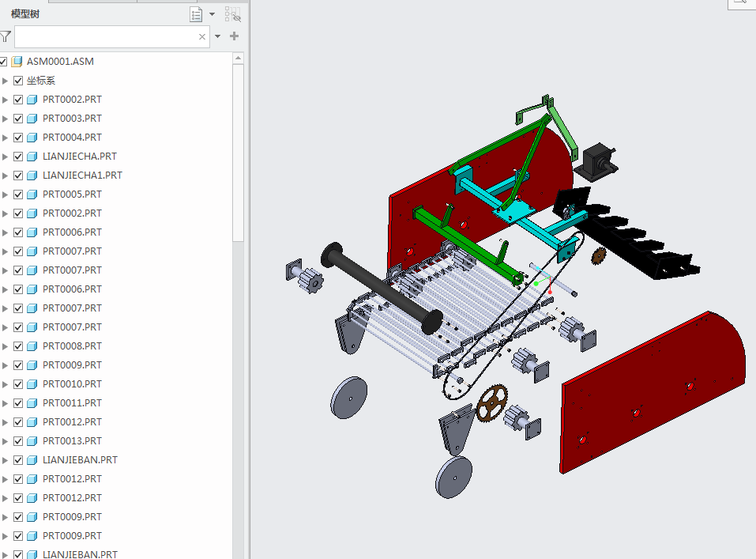Select the PRT0008.PRT label
The height and width of the screenshot is (559, 756).
point(73,346)
